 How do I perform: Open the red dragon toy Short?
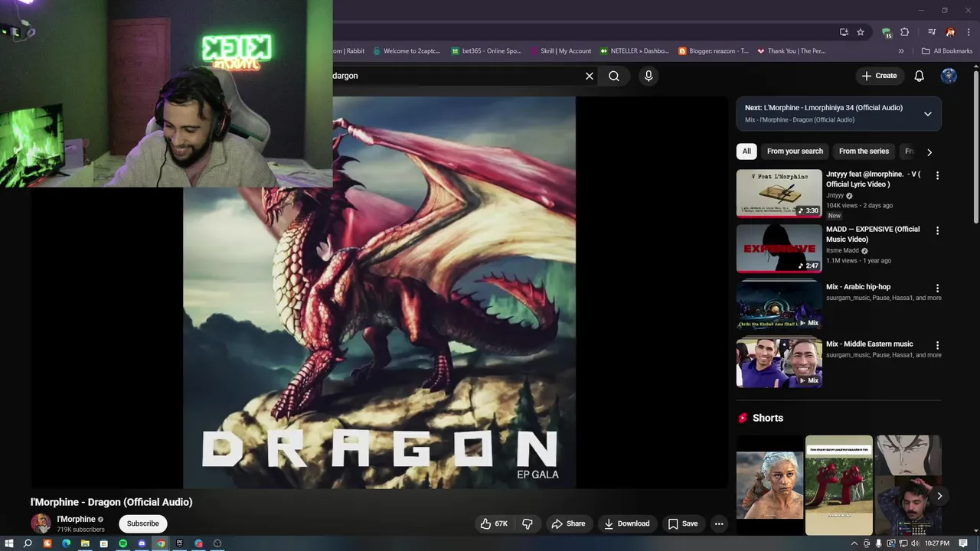coord(839,485)
